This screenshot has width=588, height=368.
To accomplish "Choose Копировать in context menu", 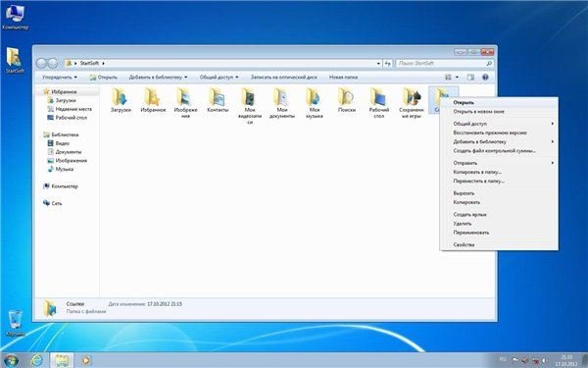I will 499,202.
